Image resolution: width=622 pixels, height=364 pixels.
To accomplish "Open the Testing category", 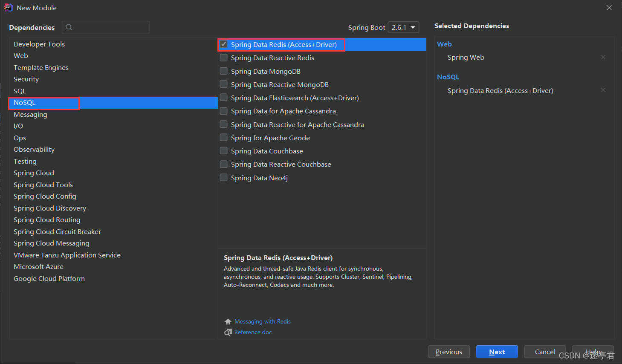I will coord(113,161).
